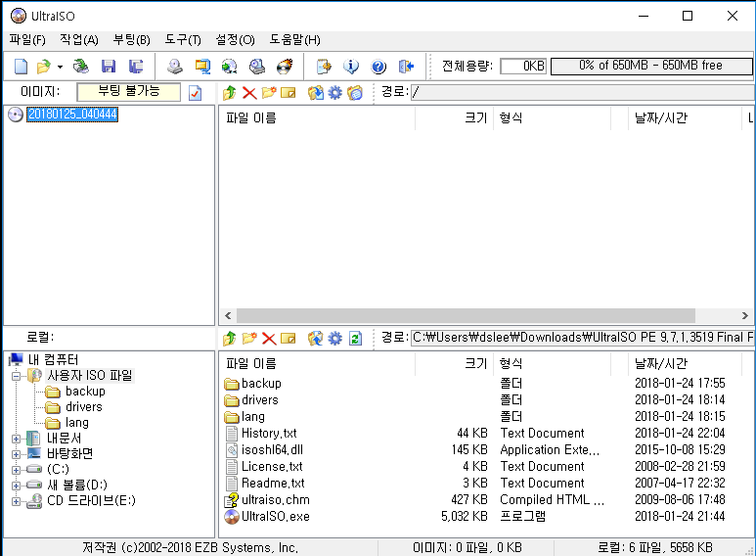Open Help with the question mark icon

click(x=378, y=67)
